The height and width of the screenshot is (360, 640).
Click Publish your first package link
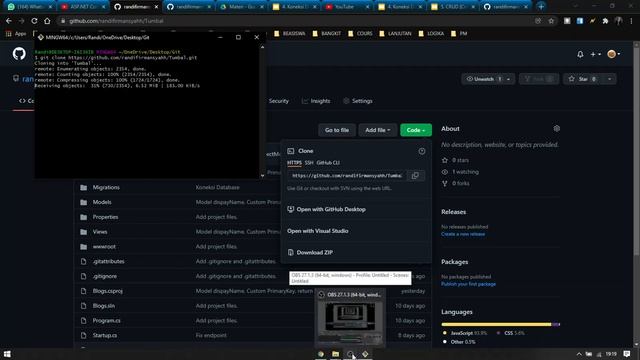click(x=468, y=284)
